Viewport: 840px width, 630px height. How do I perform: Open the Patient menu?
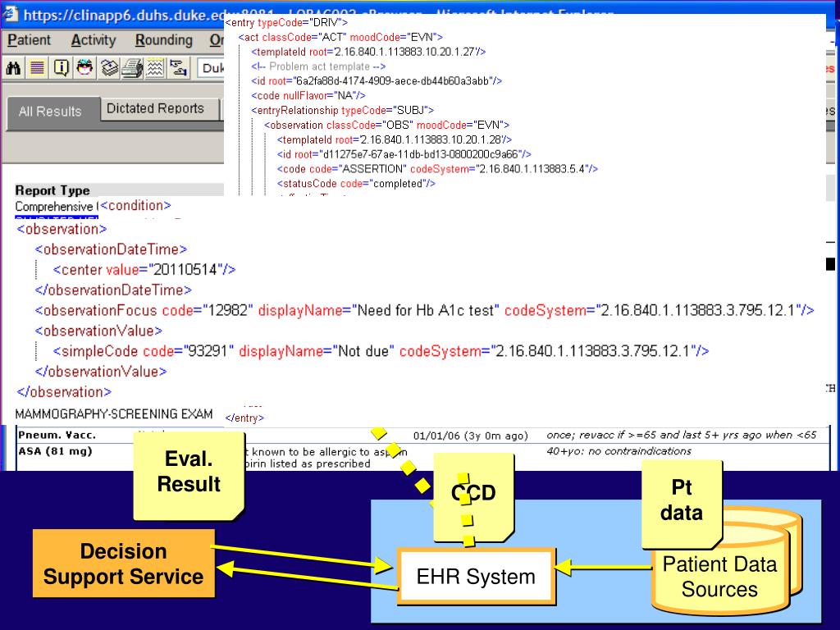coord(29,40)
